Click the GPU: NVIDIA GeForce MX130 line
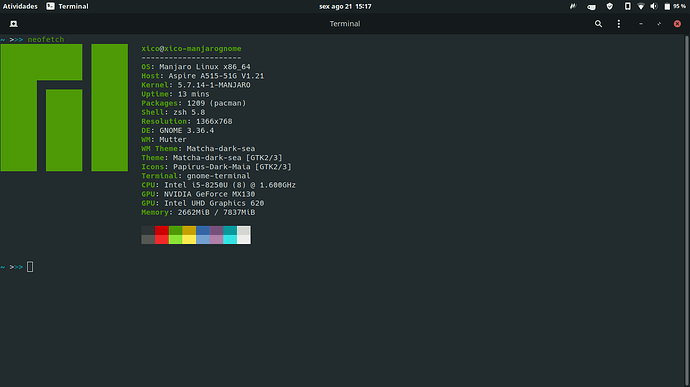This screenshot has width=690, height=387. pyautogui.click(x=198, y=194)
